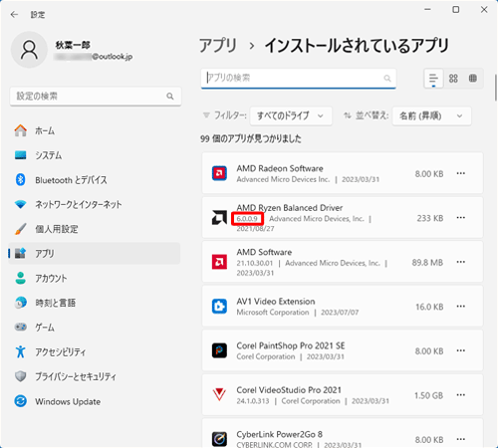Click the app search magnifier icon

[x=387, y=79]
